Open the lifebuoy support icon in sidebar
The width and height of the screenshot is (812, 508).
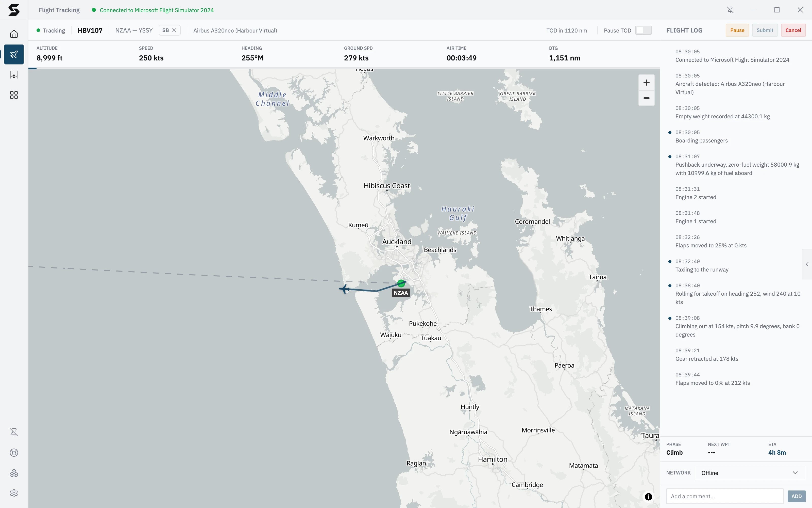[14, 453]
